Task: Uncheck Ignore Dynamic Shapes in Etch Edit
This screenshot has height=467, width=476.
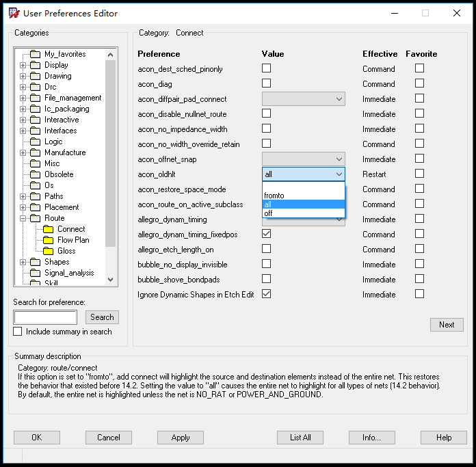Action: point(266,294)
